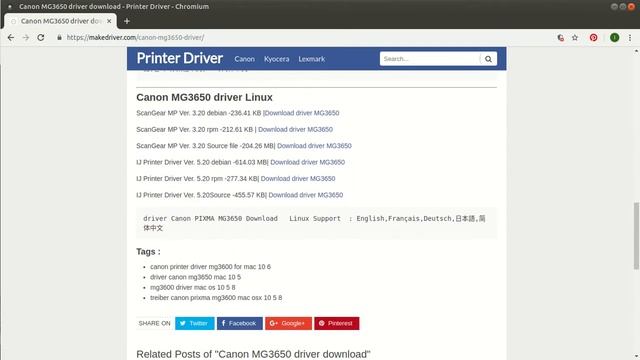Click the address bar URL
This screenshot has width=640, height=360.
click(136, 38)
